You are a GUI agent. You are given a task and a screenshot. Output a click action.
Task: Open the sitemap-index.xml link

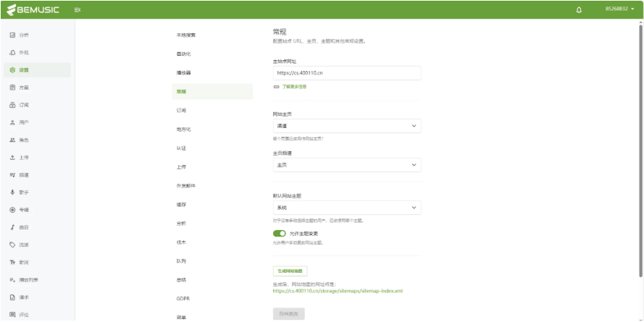pos(338,291)
